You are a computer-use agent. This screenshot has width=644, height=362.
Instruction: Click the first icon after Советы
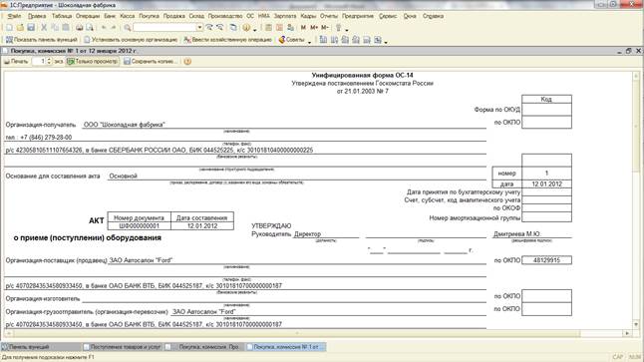(x=323, y=40)
